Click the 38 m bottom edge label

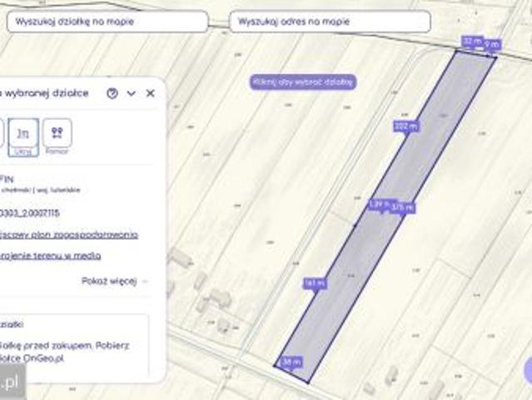291,362
